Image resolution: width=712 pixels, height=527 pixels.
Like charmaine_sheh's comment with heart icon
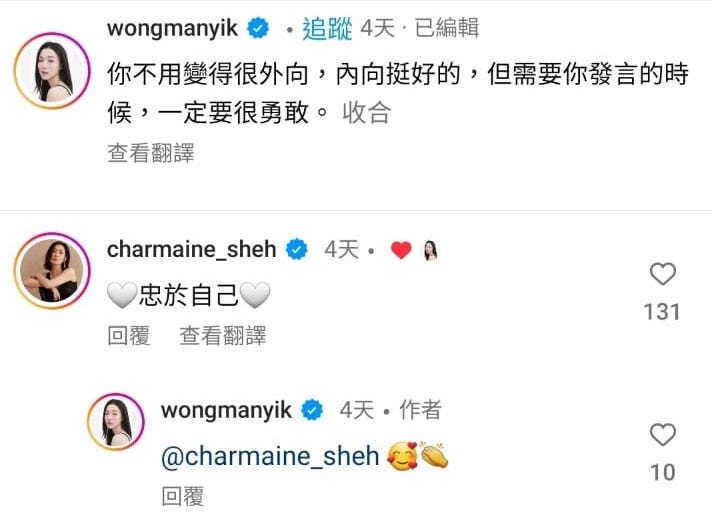[663, 274]
